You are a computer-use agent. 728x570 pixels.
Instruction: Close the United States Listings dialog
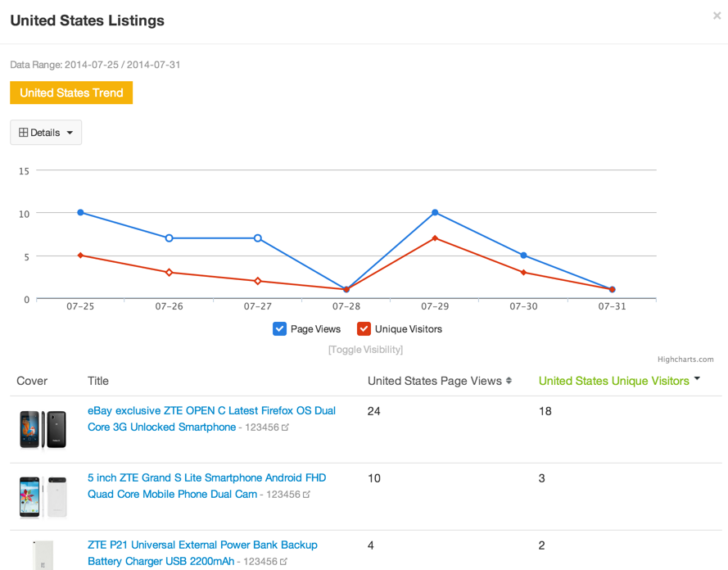coord(717,16)
